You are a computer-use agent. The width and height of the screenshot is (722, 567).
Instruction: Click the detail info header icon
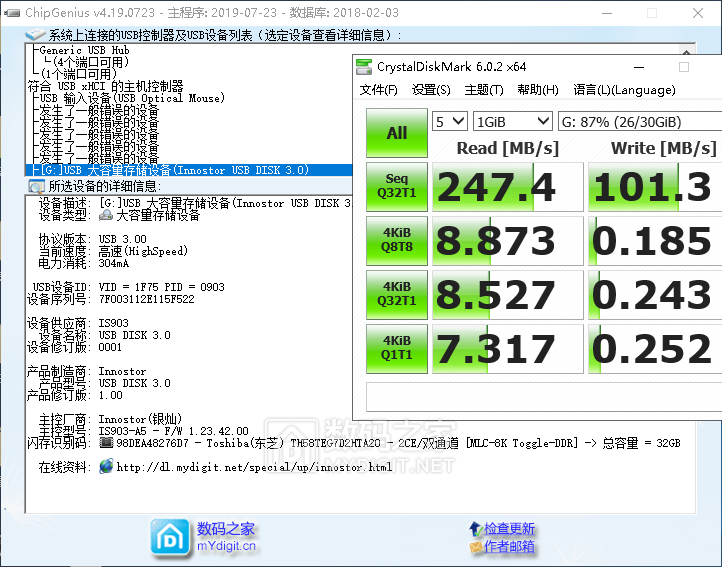tap(36, 186)
